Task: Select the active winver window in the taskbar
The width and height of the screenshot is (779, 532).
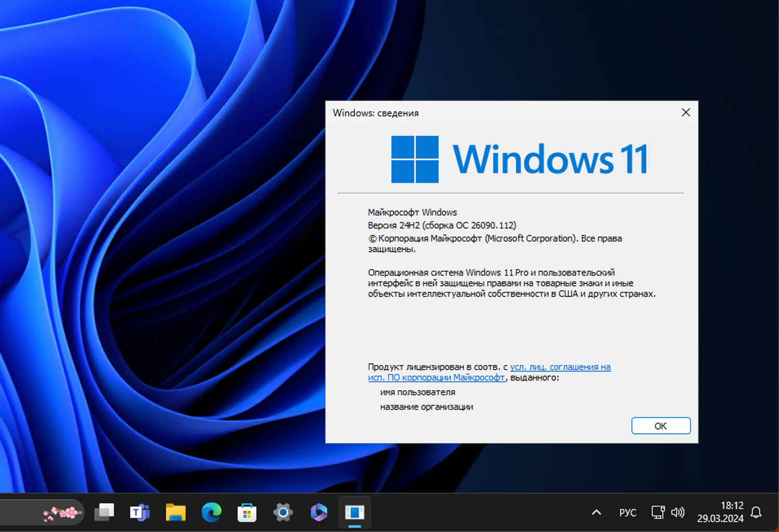Action: pyautogui.click(x=355, y=513)
